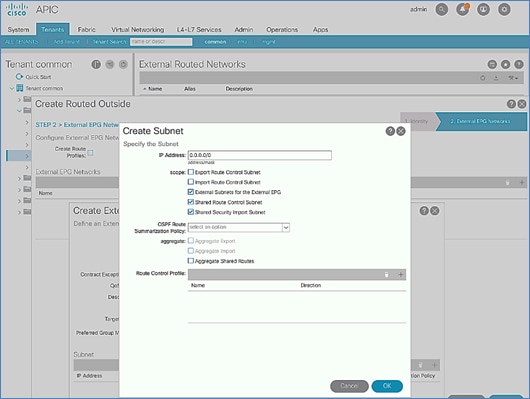Uncheck Shared Security Import Subnet
530x399 pixels.
(x=191, y=212)
